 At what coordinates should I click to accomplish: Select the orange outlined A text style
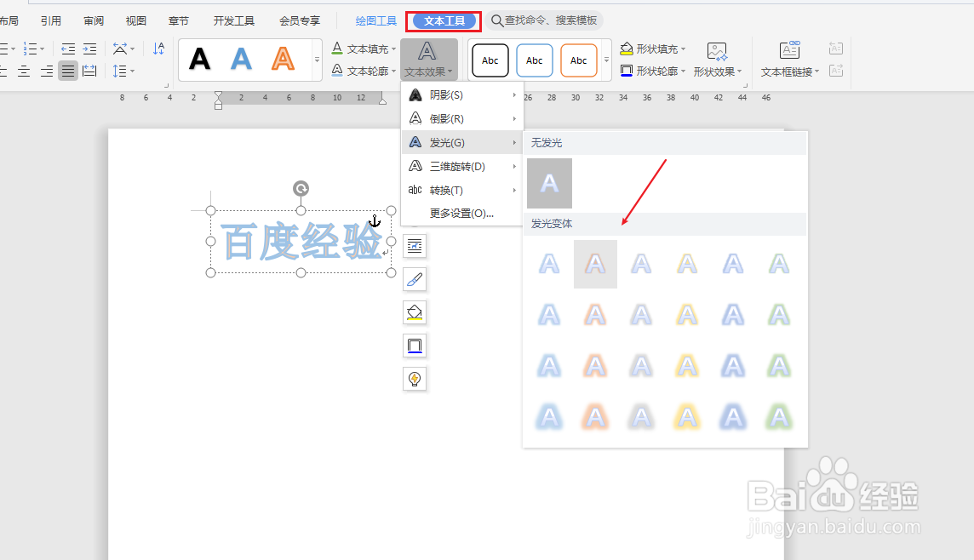click(283, 60)
